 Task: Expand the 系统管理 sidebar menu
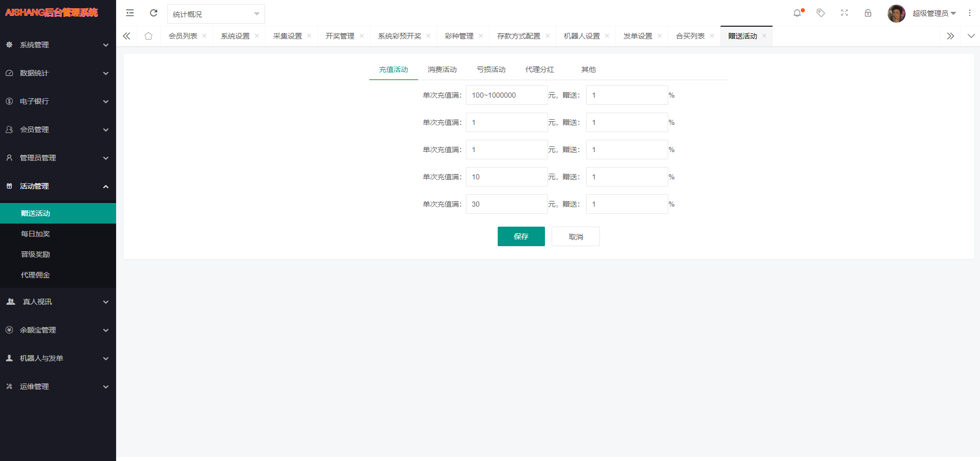point(58,45)
